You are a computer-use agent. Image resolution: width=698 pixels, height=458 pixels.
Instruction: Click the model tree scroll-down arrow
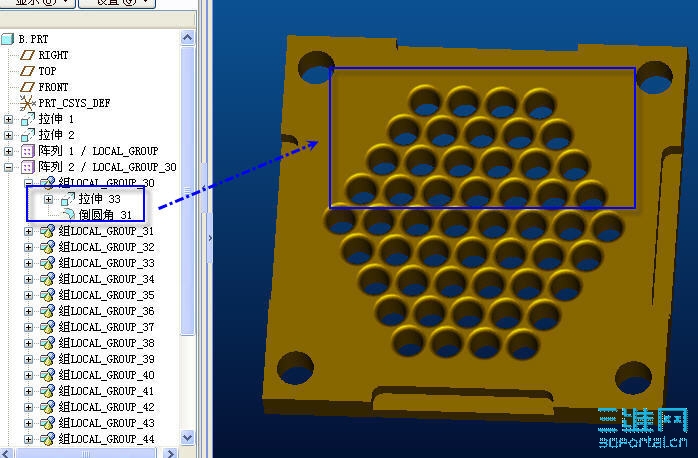187,438
